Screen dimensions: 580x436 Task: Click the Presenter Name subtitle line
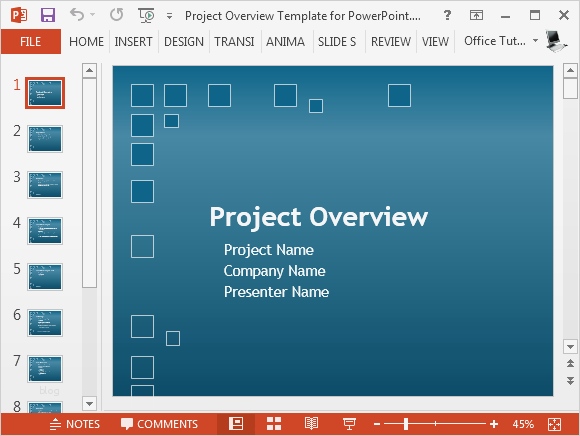pyautogui.click(x=276, y=292)
